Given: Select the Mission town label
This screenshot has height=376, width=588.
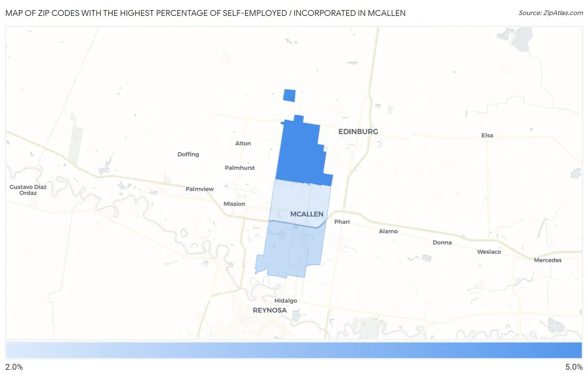Looking at the screenshot, I should pyautogui.click(x=234, y=204).
